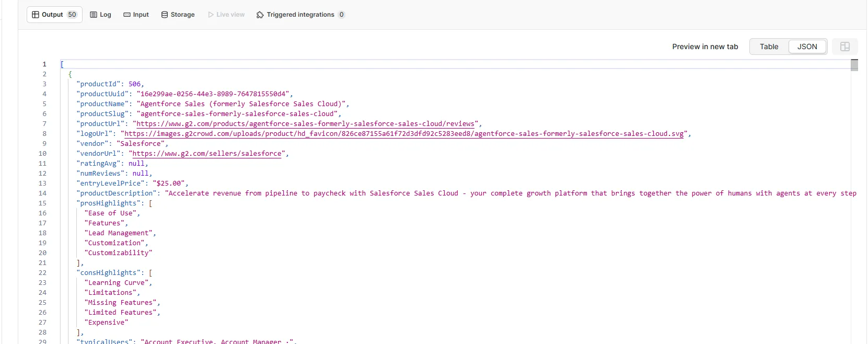Click line number 15 in gutter
The width and height of the screenshot is (868, 344).
coord(42,203)
